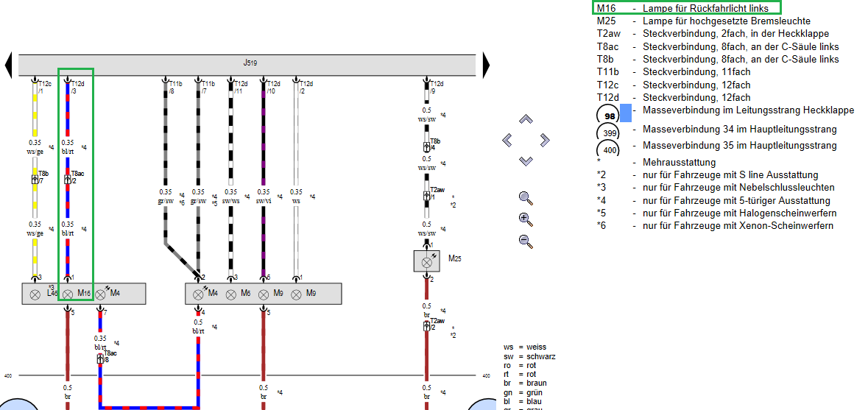
Task: Click the T12d /10 pin label
Action: tap(273, 87)
